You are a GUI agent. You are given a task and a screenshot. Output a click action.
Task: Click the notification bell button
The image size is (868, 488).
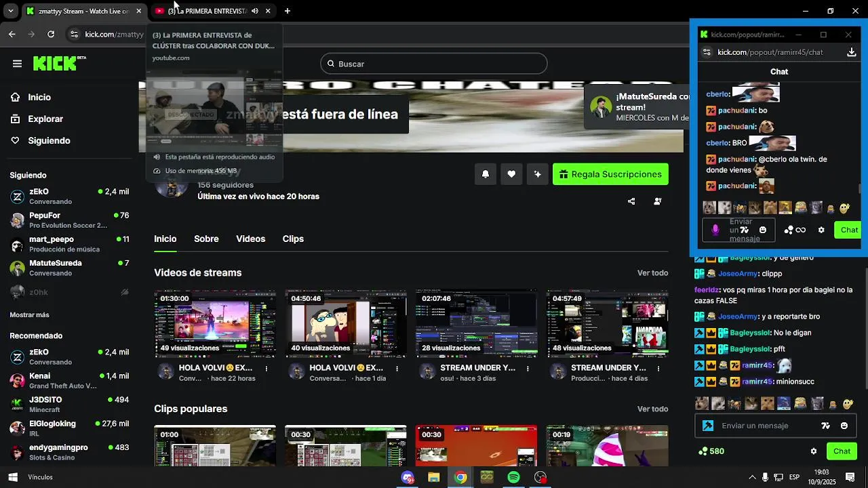[486, 174]
